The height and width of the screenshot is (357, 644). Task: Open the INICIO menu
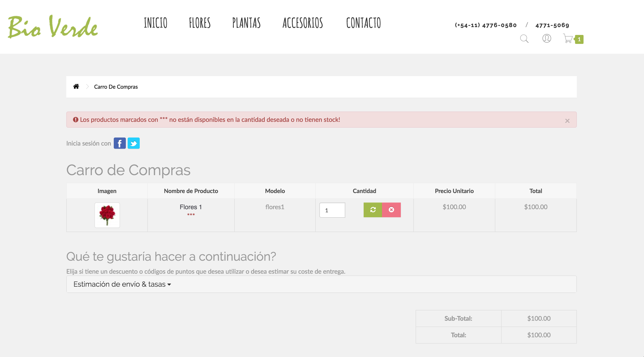[155, 23]
